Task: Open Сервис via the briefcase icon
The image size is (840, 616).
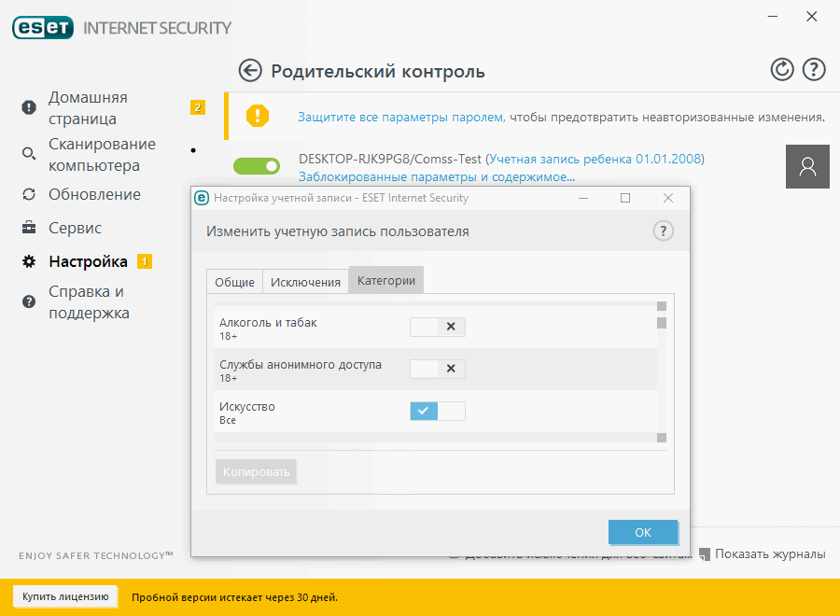Action: click(x=29, y=228)
